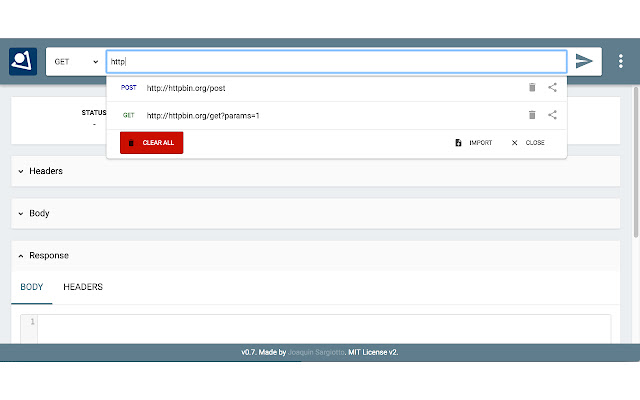
Task: Share the httpbin.org/get?params=1 history entry
Action: coord(552,115)
